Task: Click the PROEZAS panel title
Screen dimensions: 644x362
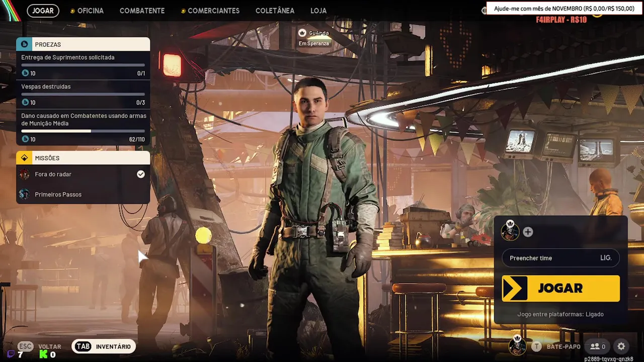Action: coord(48,45)
